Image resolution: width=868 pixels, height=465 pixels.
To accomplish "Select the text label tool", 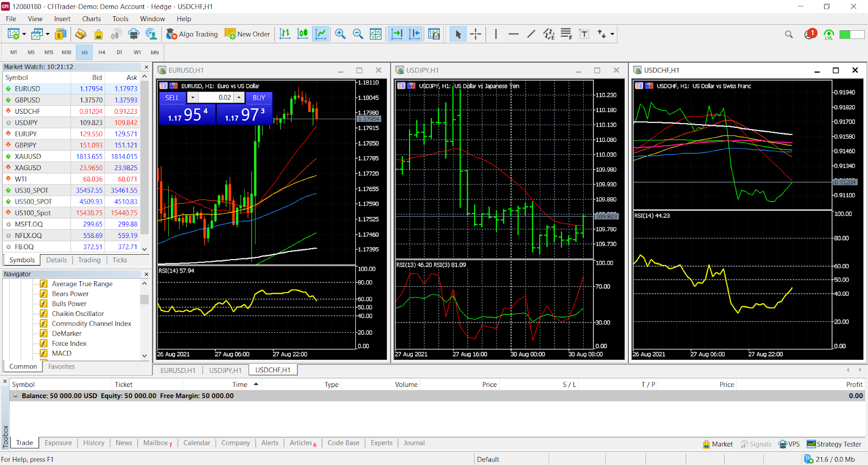I will 584,34.
